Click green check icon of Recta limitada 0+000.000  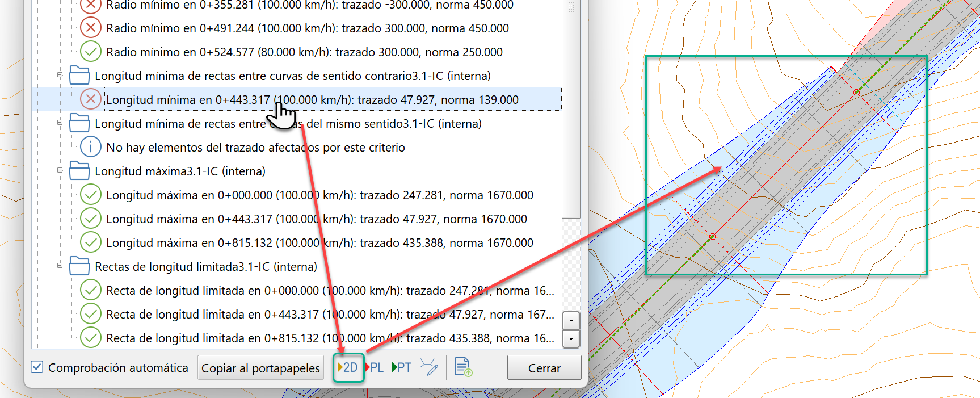(90, 290)
